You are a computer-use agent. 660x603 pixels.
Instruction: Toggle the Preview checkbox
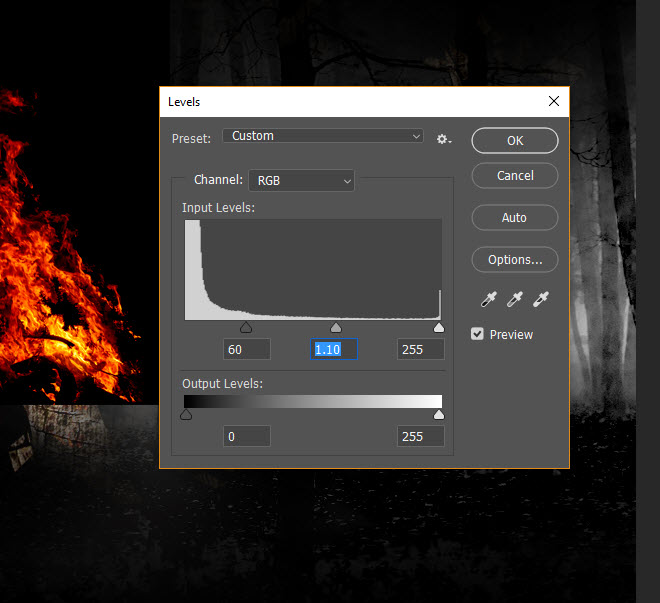[x=478, y=334]
